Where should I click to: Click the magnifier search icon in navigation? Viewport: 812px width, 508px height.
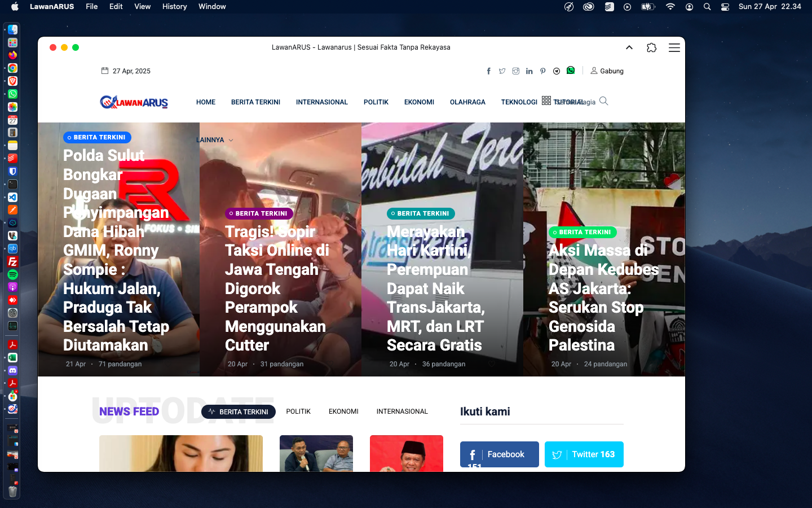coord(603,102)
